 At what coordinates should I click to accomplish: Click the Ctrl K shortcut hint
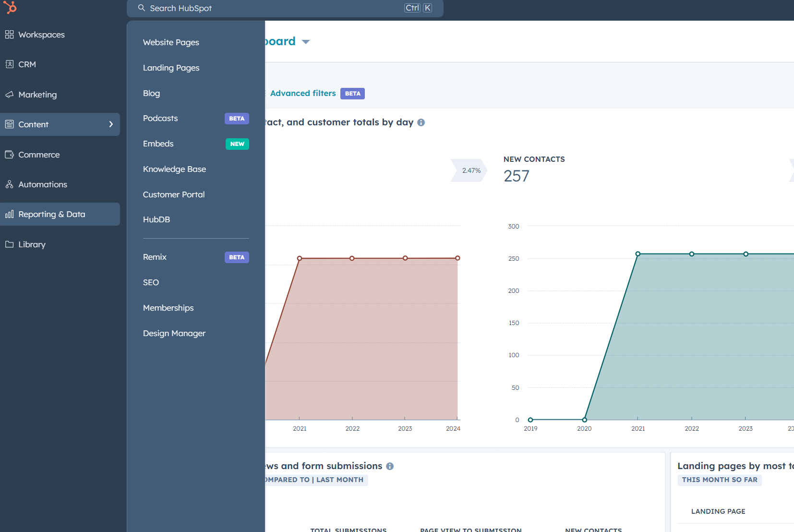[x=418, y=8]
